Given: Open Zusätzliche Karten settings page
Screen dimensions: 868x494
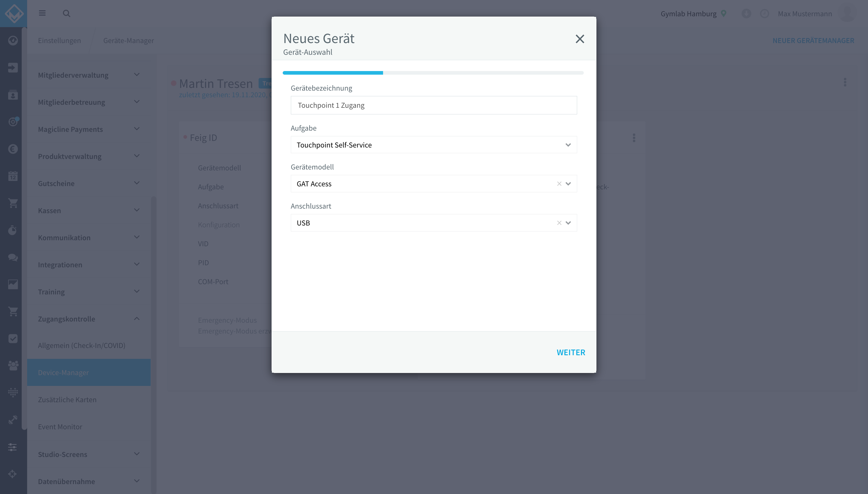Looking at the screenshot, I should [67, 399].
